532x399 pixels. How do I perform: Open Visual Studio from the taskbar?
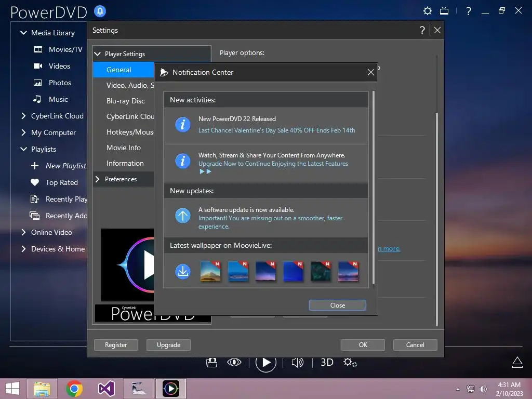coord(106,389)
